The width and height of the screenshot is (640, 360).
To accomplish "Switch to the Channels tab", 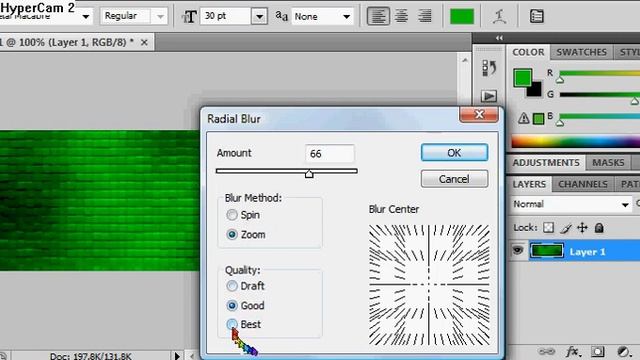I will click(x=583, y=184).
